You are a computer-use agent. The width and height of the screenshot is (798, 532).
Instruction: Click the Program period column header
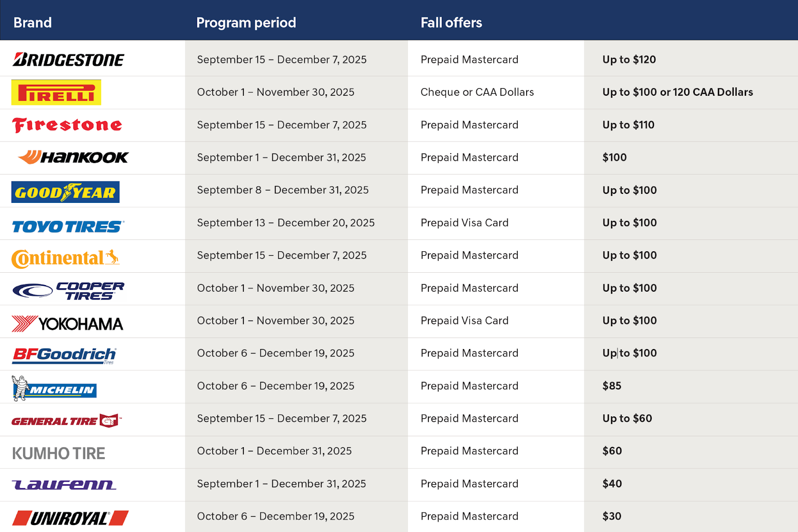[246, 22]
